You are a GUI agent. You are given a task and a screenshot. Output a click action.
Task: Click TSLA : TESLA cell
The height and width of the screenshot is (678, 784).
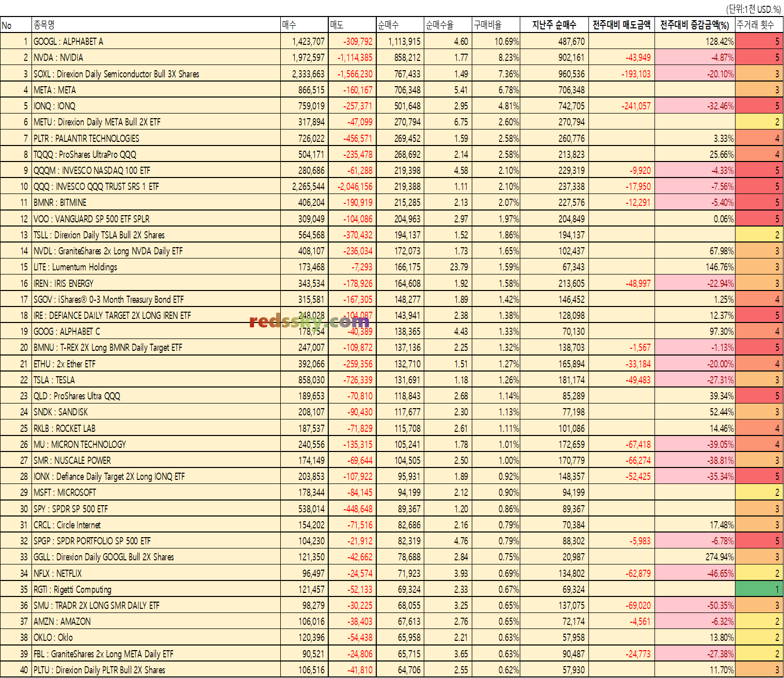point(156,380)
